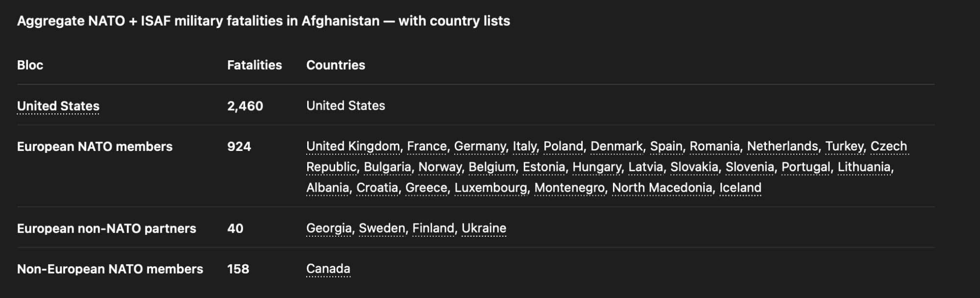Click the North Macedonia link
Image resolution: width=980 pixels, height=298 pixels.
(661, 187)
